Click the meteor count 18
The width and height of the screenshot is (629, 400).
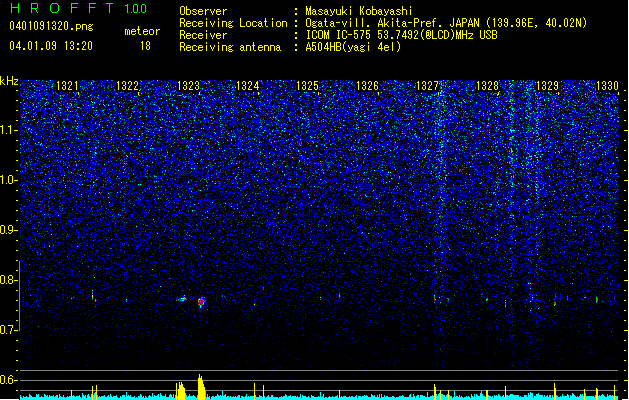point(145,46)
